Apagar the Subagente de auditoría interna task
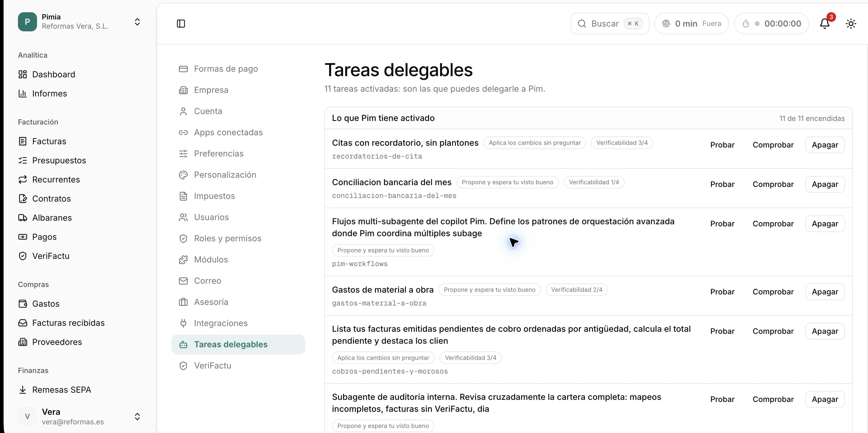868x433 pixels. 825,399
